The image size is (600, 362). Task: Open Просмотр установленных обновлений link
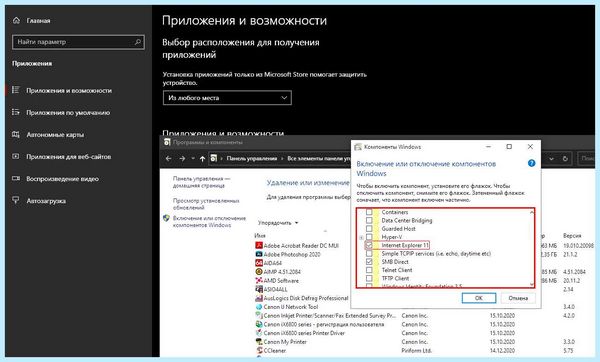206,204
